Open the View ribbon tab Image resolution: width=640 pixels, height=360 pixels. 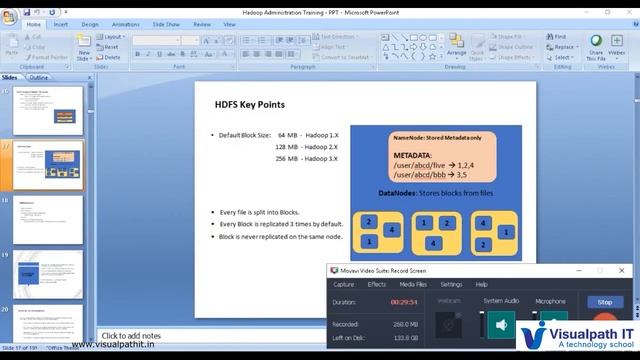pyautogui.click(x=229, y=24)
